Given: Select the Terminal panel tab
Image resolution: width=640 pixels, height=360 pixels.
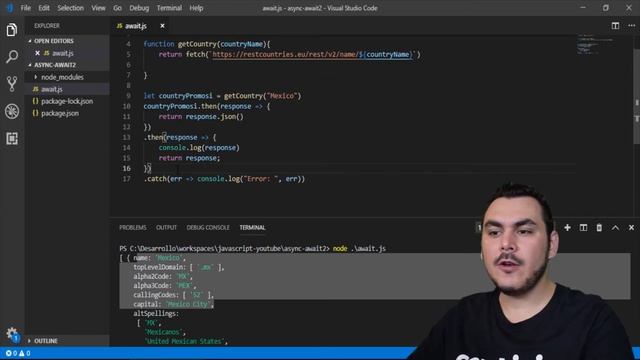Looking at the screenshot, I should (x=252, y=228).
